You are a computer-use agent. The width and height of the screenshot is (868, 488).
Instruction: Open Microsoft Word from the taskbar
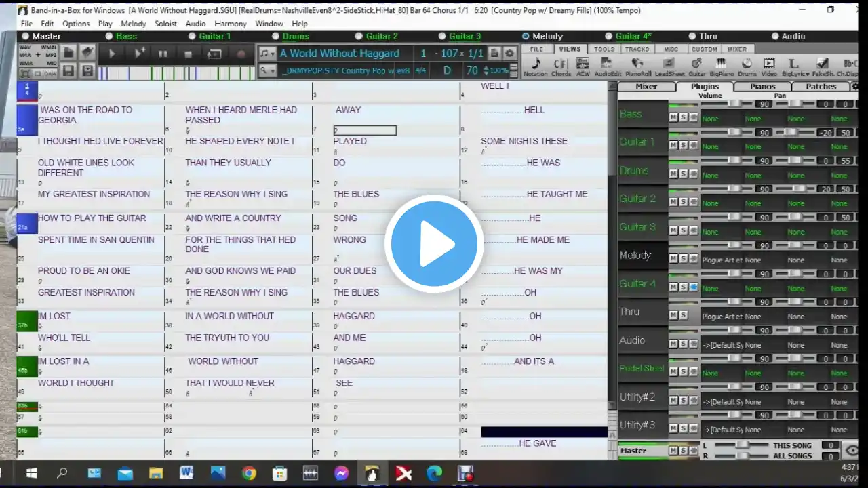[x=186, y=473]
